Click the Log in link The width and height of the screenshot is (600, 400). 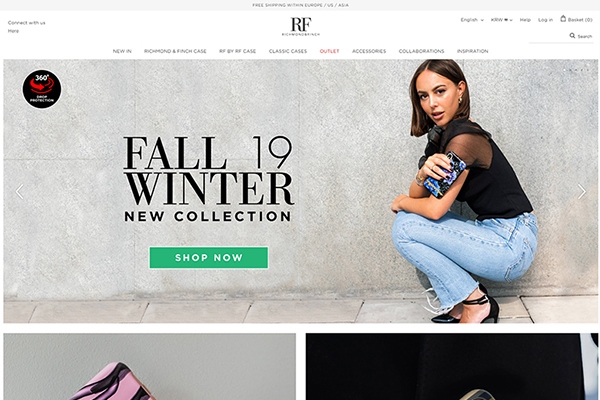[545, 20]
